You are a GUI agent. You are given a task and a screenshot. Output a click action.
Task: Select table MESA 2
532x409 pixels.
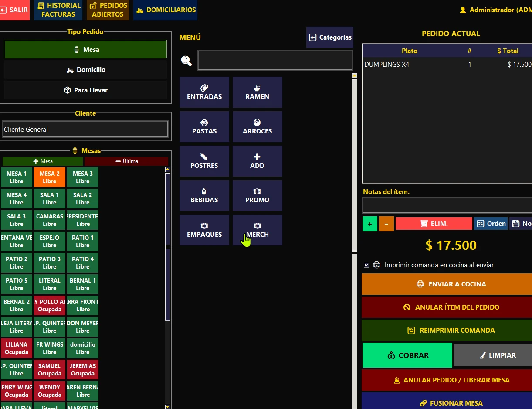pyautogui.click(x=50, y=177)
